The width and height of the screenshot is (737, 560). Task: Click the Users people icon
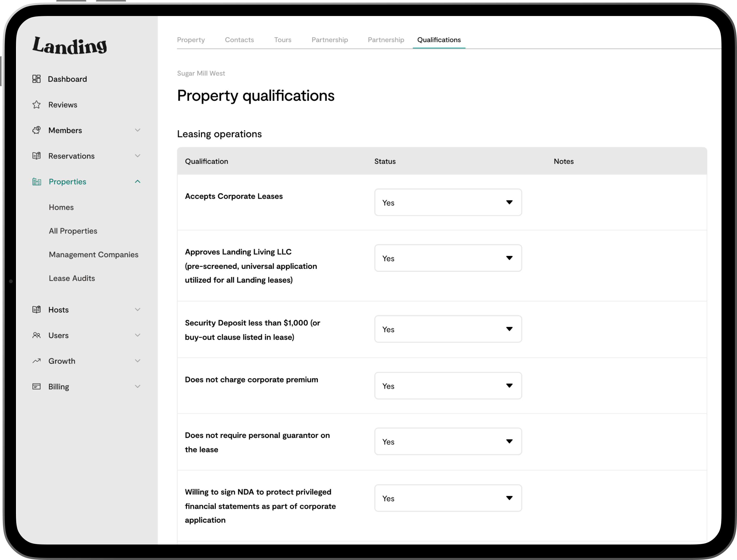click(36, 335)
